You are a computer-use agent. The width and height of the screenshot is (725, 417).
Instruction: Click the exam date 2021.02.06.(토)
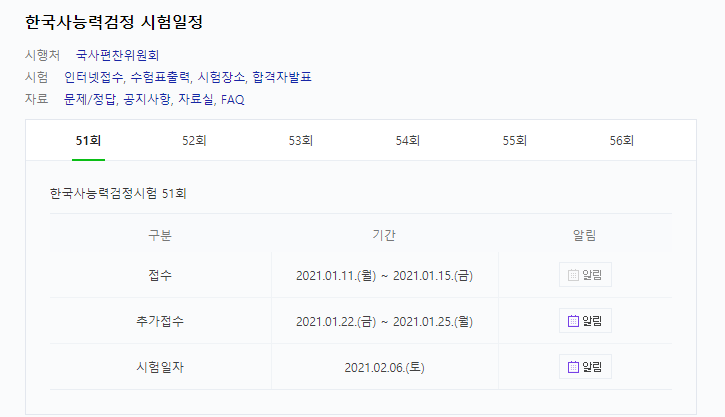(384, 368)
